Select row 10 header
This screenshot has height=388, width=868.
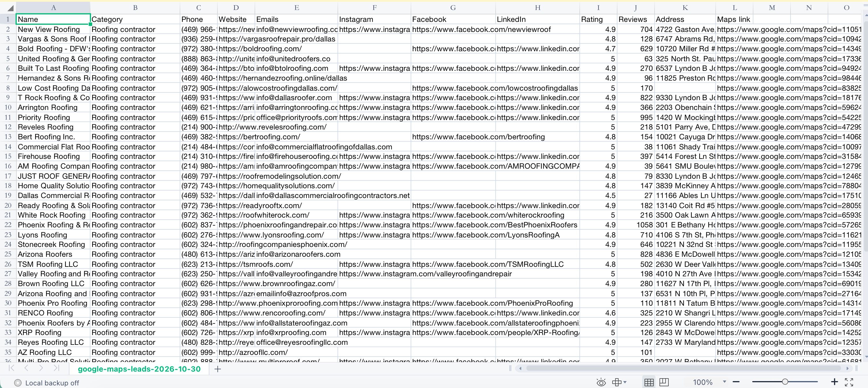coord(8,107)
